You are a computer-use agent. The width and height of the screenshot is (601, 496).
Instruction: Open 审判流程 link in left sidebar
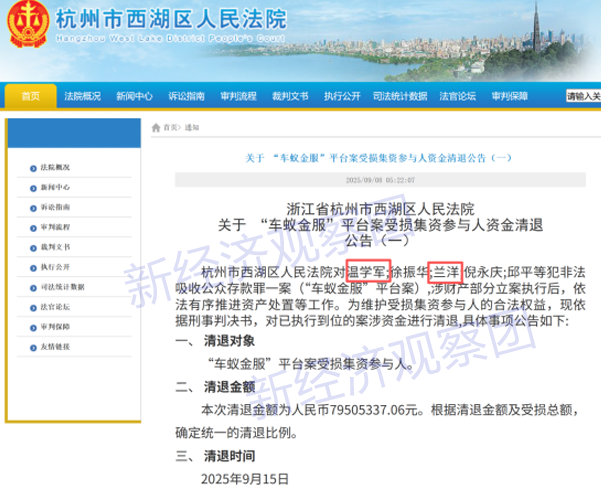(56, 227)
